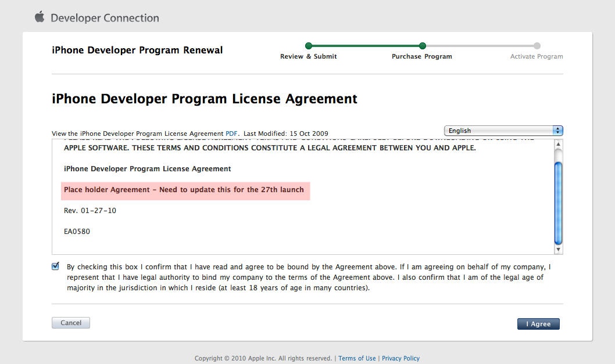Click the EA0580 code in the agreement
This screenshot has height=364, width=615.
77,232
